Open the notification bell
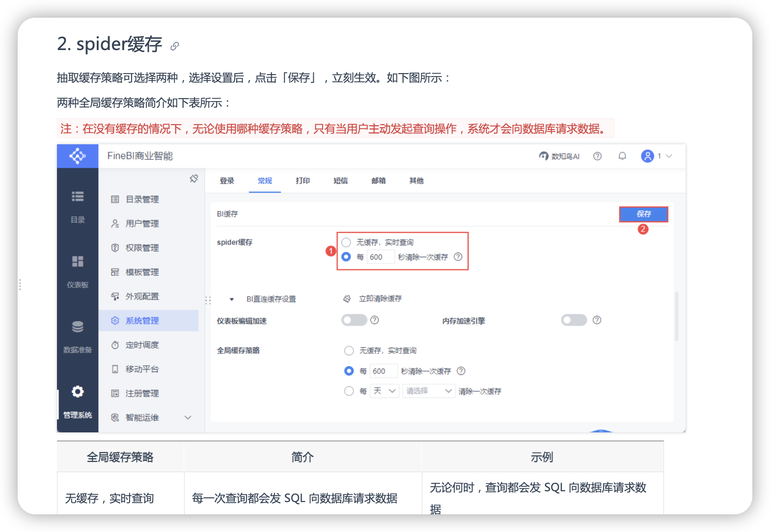 pyautogui.click(x=622, y=156)
